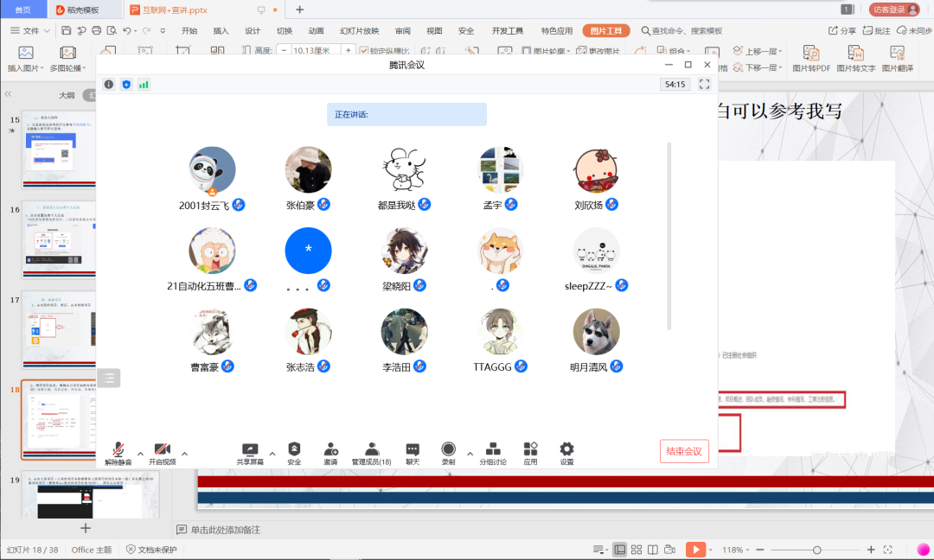This screenshot has height=560, width=934.
Task: Click search command box 查找命令
Action: [682, 31]
